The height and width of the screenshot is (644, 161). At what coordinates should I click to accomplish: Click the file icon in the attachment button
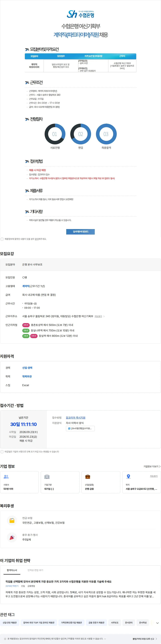click(69, 428)
